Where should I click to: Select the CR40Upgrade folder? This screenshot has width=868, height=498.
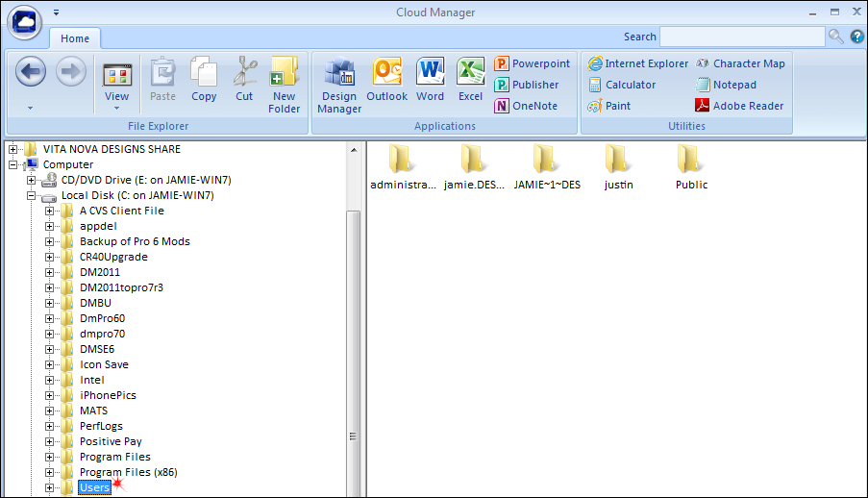tap(113, 257)
